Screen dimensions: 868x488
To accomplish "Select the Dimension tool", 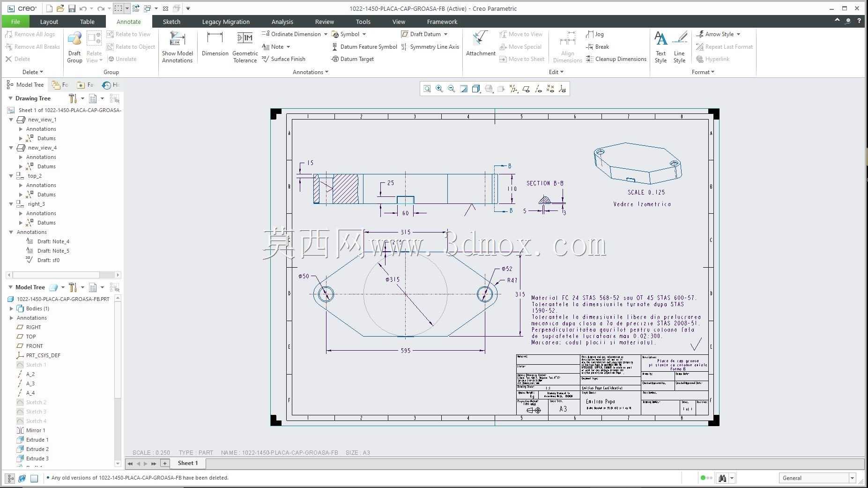I will 215,44.
